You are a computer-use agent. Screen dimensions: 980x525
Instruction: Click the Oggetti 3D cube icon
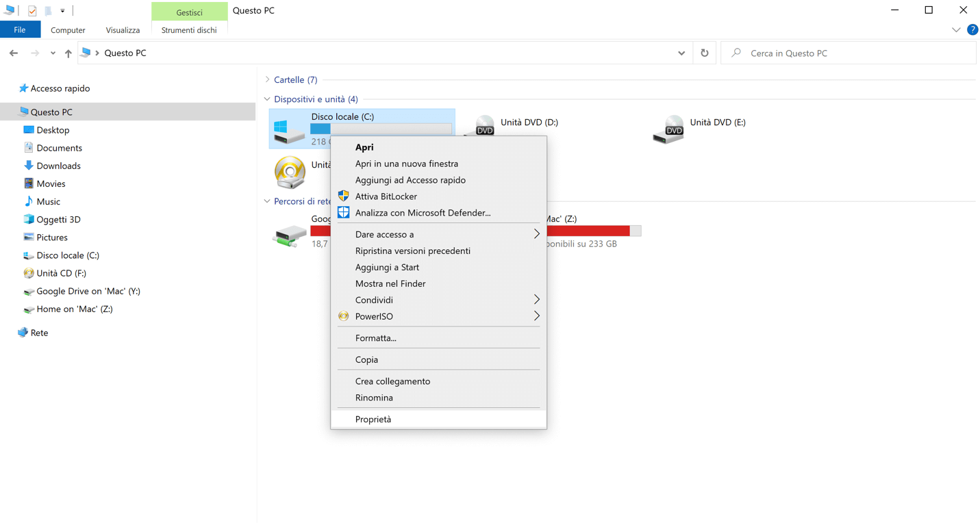tap(29, 219)
